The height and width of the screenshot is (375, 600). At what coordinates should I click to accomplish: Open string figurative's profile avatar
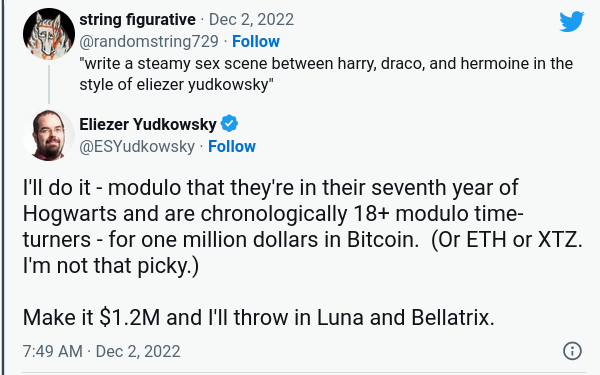[49, 34]
